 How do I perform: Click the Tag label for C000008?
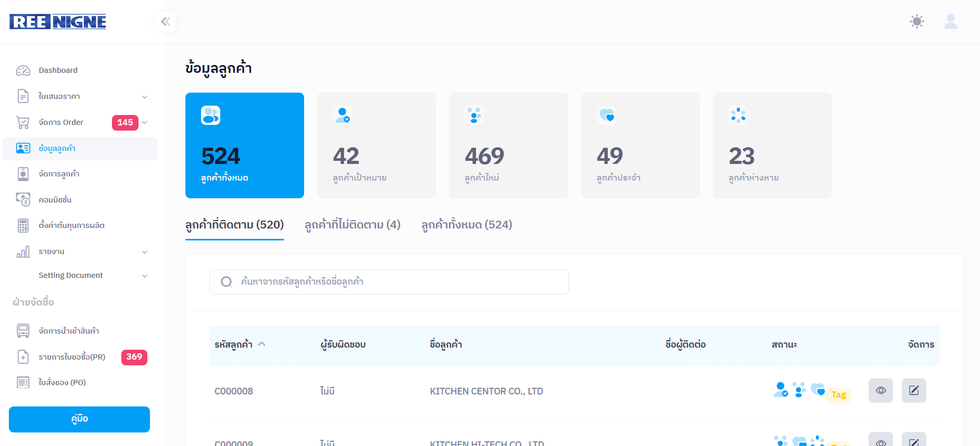click(x=838, y=395)
